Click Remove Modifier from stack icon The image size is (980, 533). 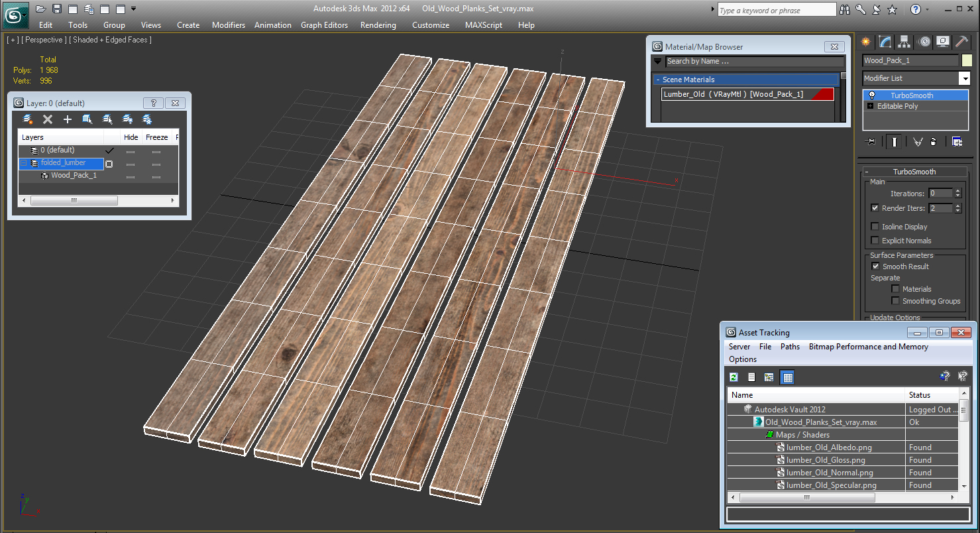click(933, 141)
